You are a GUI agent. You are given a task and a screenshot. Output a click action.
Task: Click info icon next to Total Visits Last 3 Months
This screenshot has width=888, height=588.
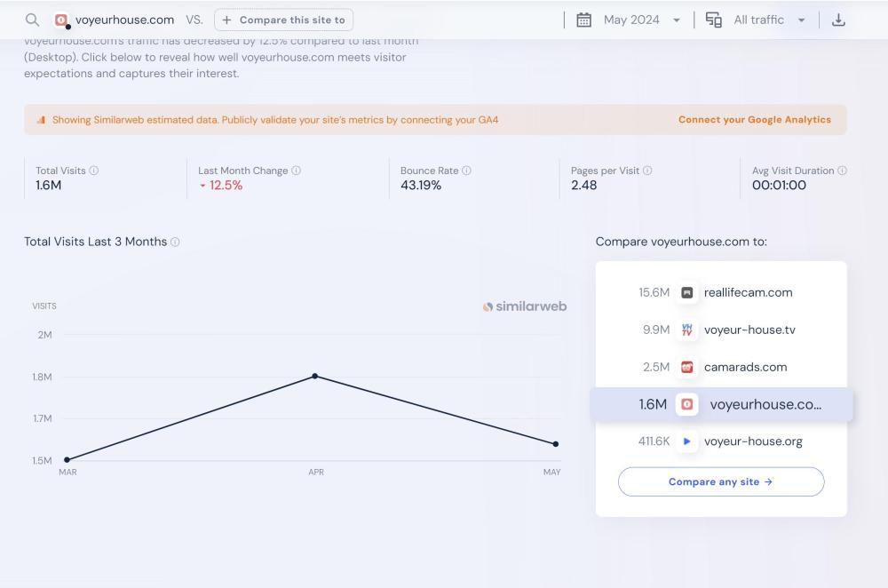(175, 242)
